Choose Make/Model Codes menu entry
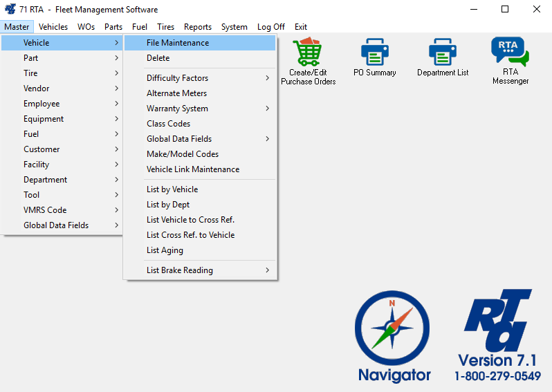Image resolution: width=552 pixels, height=392 pixels. tap(183, 154)
